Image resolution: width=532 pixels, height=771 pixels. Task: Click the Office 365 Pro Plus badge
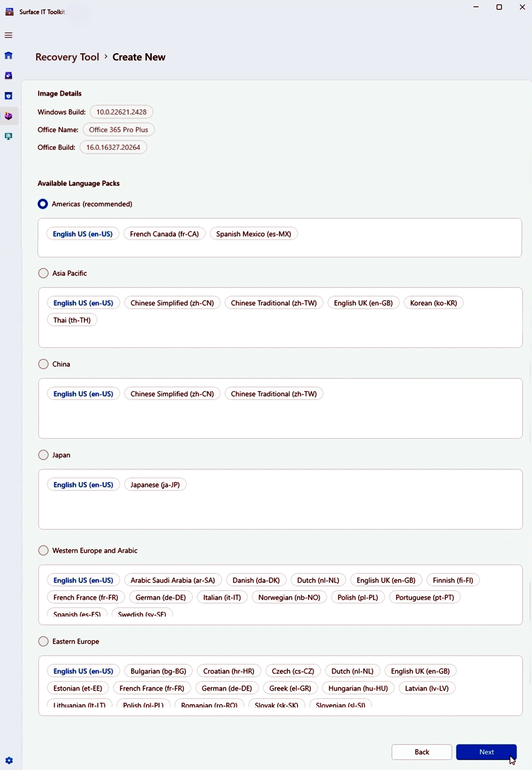tap(118, 130)
